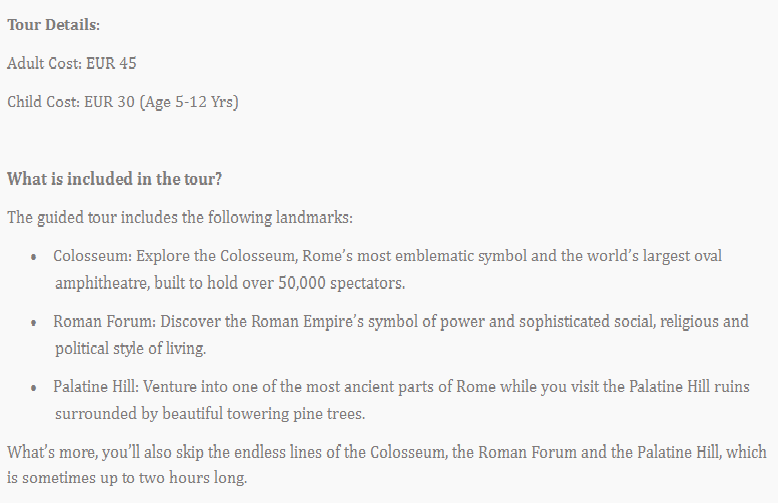Click the word 'amphitheatre' in Colosseum item
This screenshot has width=778, height=504.
(x=102, y=283)
